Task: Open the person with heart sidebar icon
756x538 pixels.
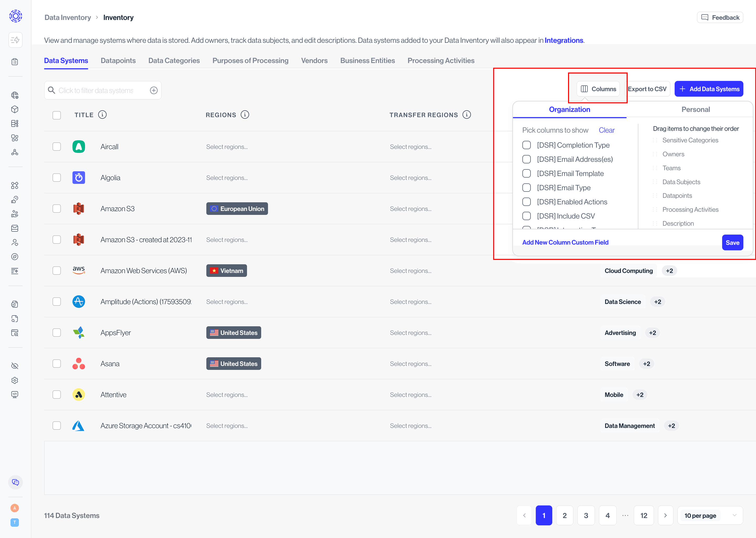Action: tap(15, 242)
